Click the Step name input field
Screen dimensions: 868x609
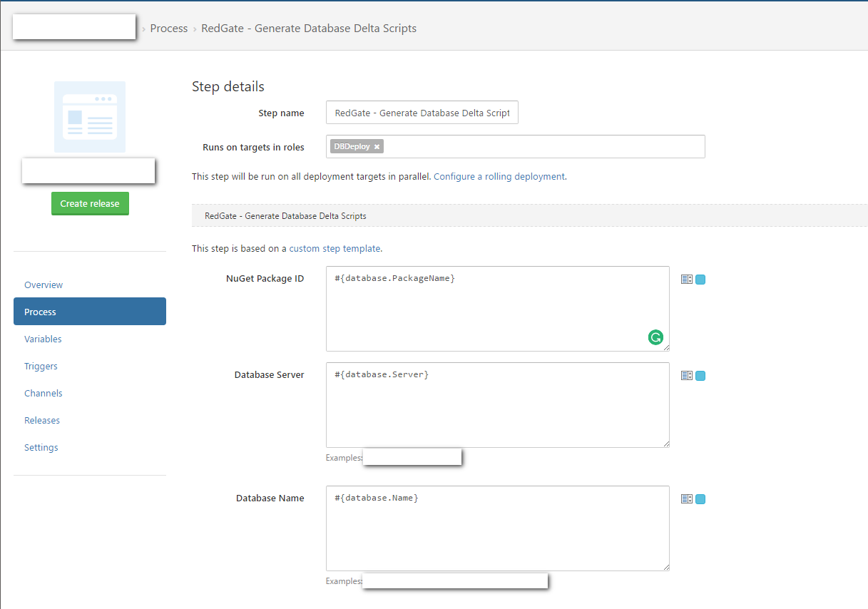pos(422,113)
